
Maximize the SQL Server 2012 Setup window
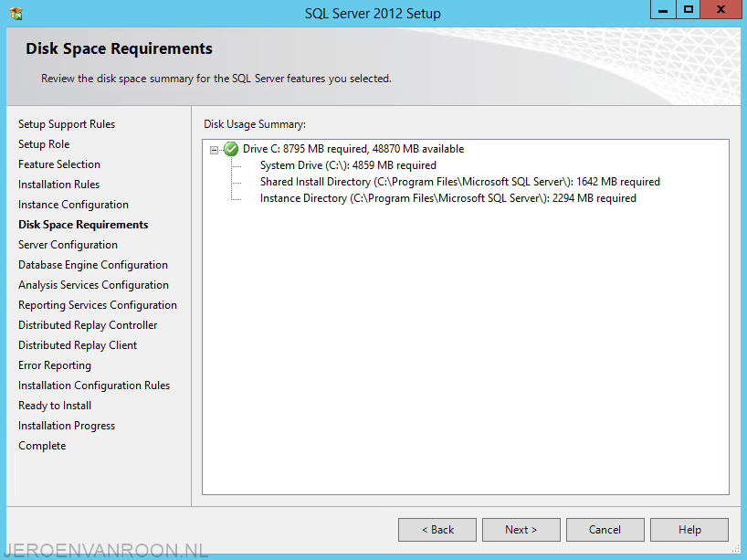click(x=688, y=9)
